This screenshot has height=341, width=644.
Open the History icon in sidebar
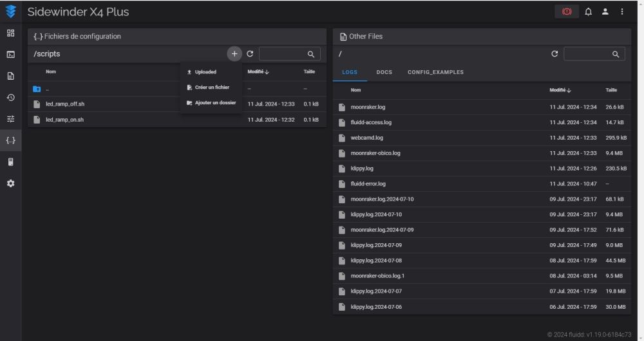pyautogui.click(x=10, y=97)
